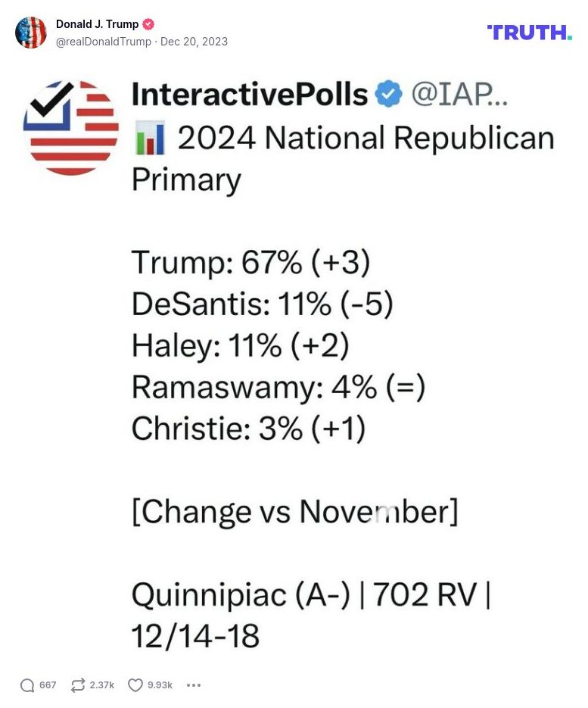Click the 2.37k ReTruths count
The width and height of the screenshot is (588, 708).
[x=102, y=685]
